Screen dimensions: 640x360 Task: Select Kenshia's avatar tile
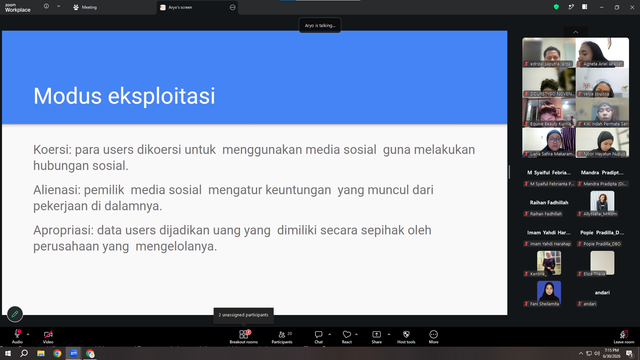pyautogui.click(x=549, y=263)
